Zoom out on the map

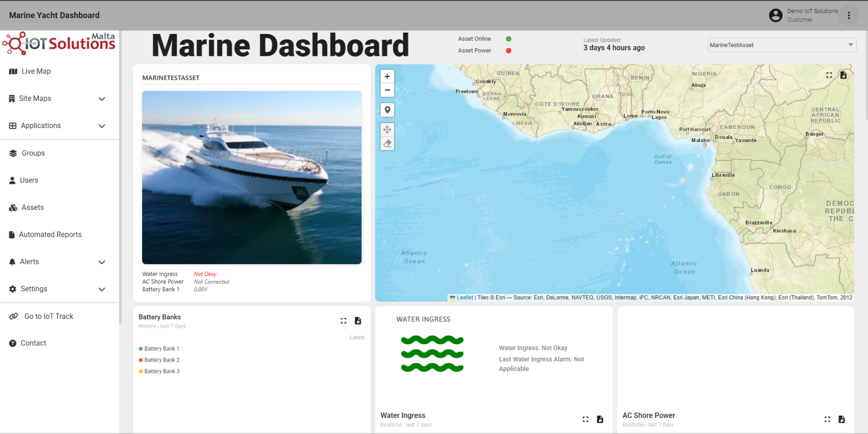[x=387, y=90]
